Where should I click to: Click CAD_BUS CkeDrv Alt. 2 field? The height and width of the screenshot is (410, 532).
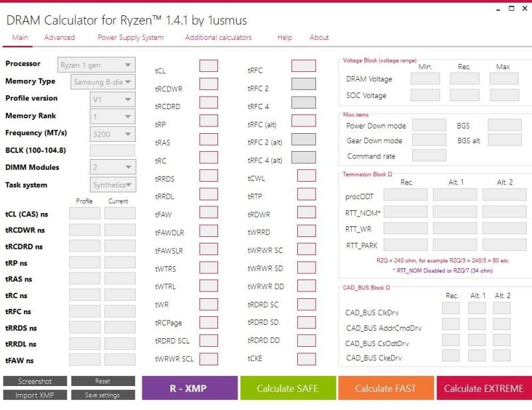[x=502, y=355]
